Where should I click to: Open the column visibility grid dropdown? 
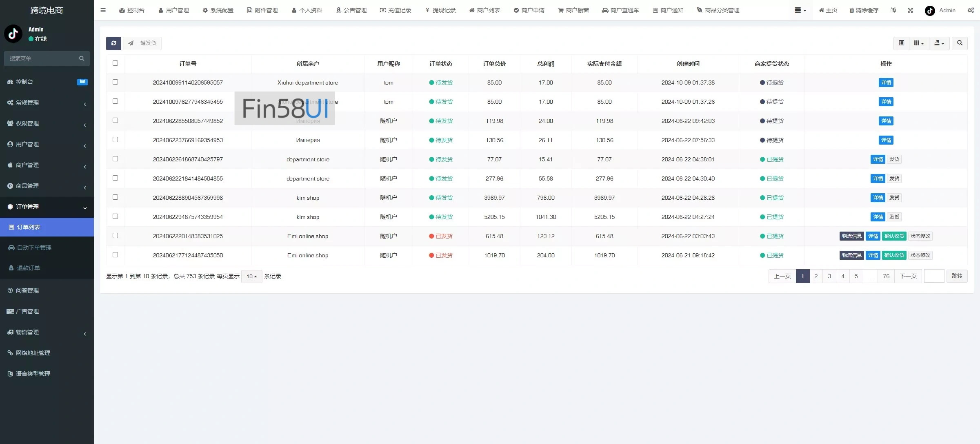pos(918,43)
